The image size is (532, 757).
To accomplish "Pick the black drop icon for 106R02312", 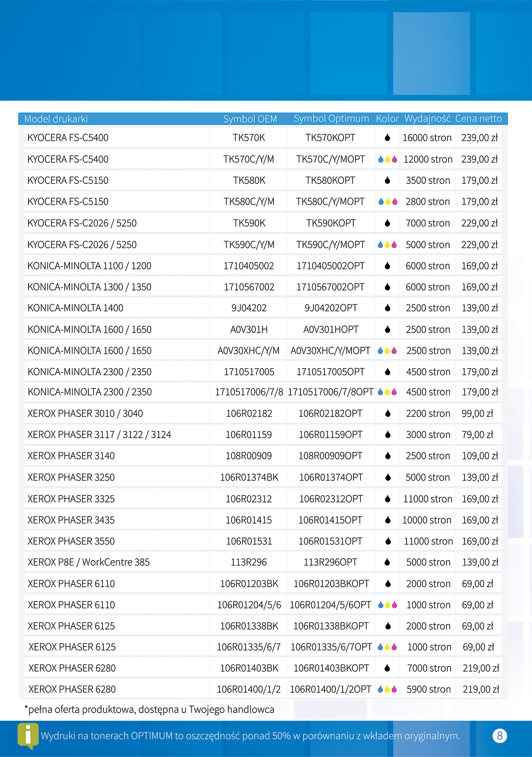I will point(387,499).
